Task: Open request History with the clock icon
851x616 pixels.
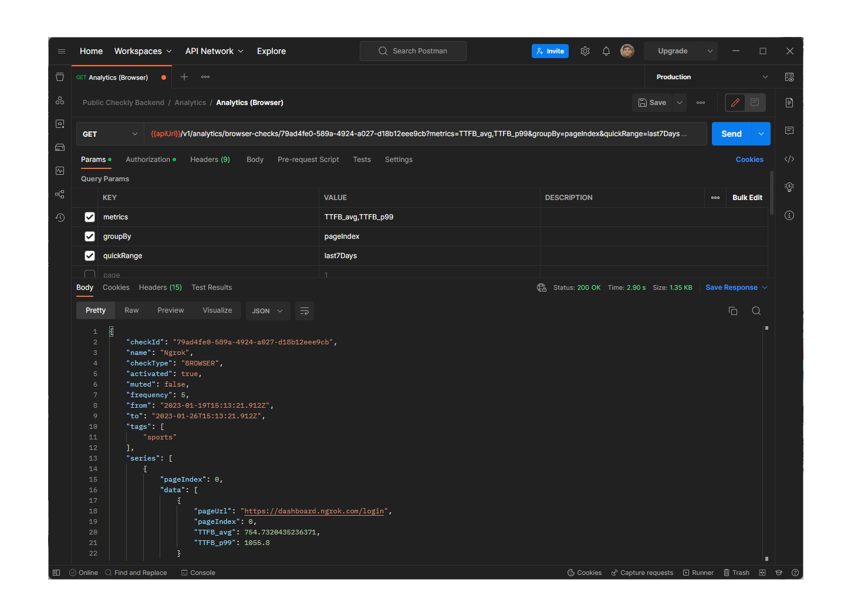Action: point(60,218)
